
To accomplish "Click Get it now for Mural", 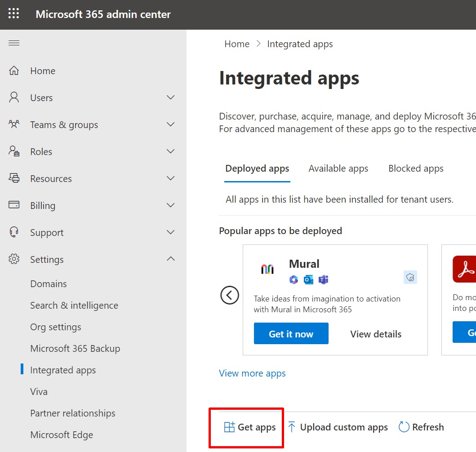I will 291,333.
